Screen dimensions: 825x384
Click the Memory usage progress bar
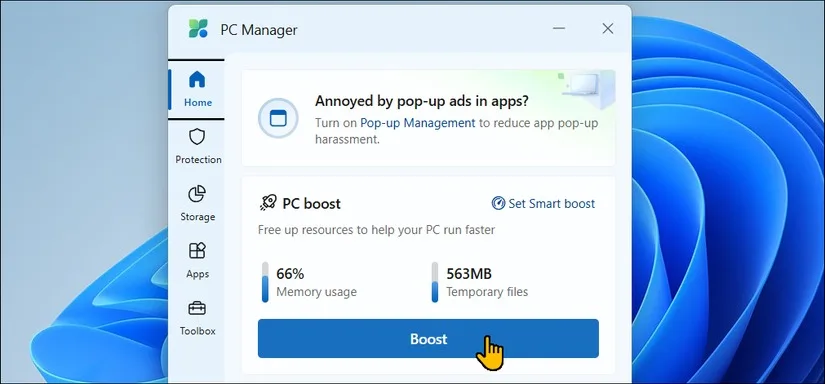coord(265,282)
